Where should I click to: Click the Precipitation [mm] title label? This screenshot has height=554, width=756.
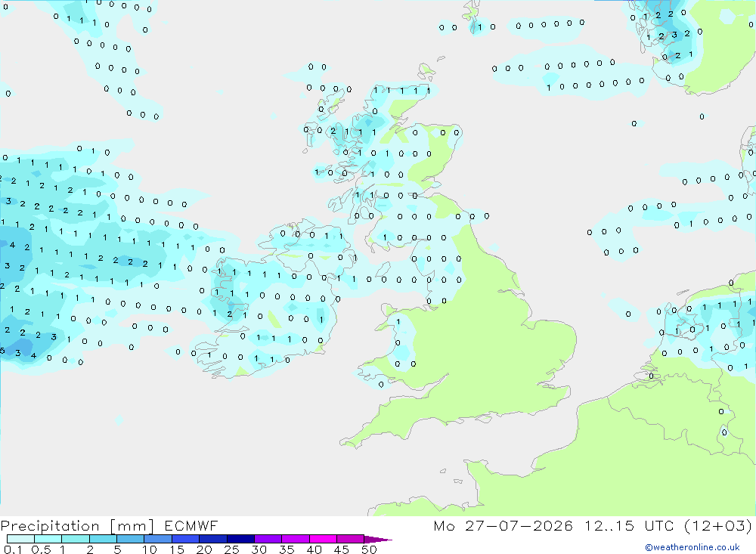click(x=77, y=526)
